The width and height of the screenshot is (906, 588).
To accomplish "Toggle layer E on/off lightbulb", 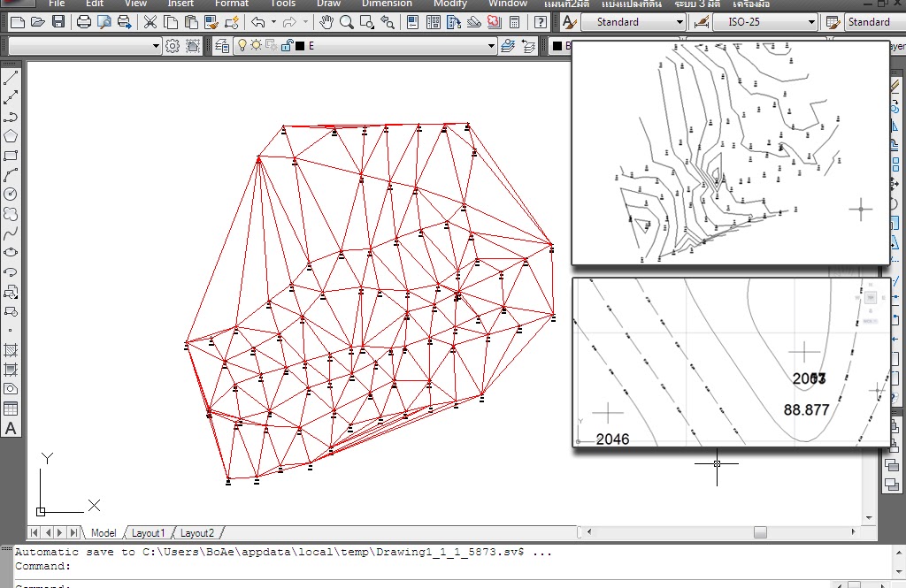I will click(x=242, y=45).
